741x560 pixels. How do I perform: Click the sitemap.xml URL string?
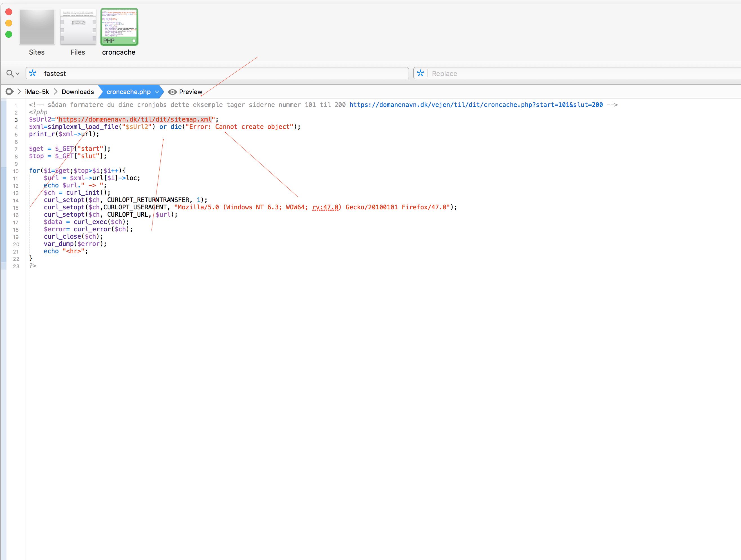point(135,120)
